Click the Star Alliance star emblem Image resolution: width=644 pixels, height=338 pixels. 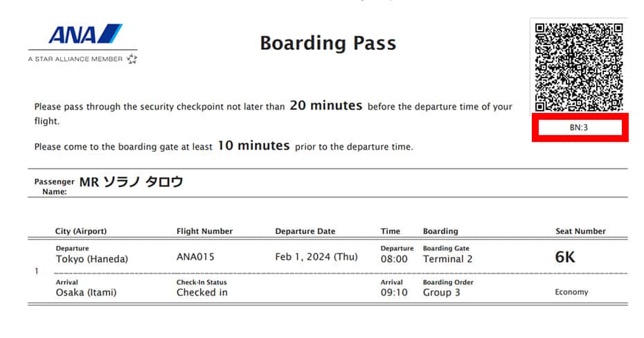pos(132,59)
